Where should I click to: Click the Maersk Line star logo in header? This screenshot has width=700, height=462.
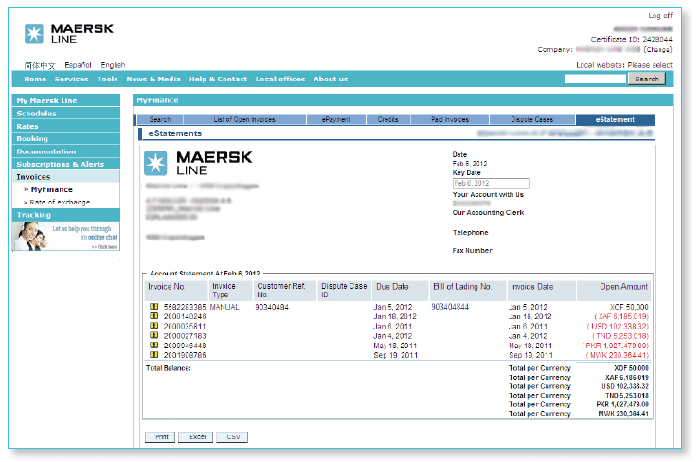coord(34,34)
